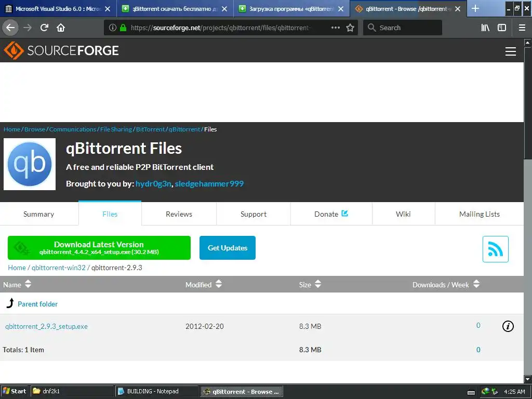Go to the Parent folder link

click(x=37, y=304)
